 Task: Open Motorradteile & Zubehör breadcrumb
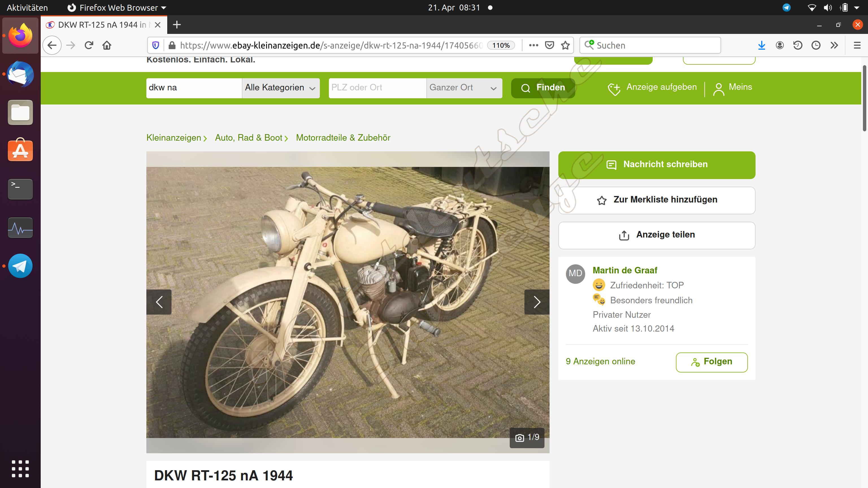343,138
